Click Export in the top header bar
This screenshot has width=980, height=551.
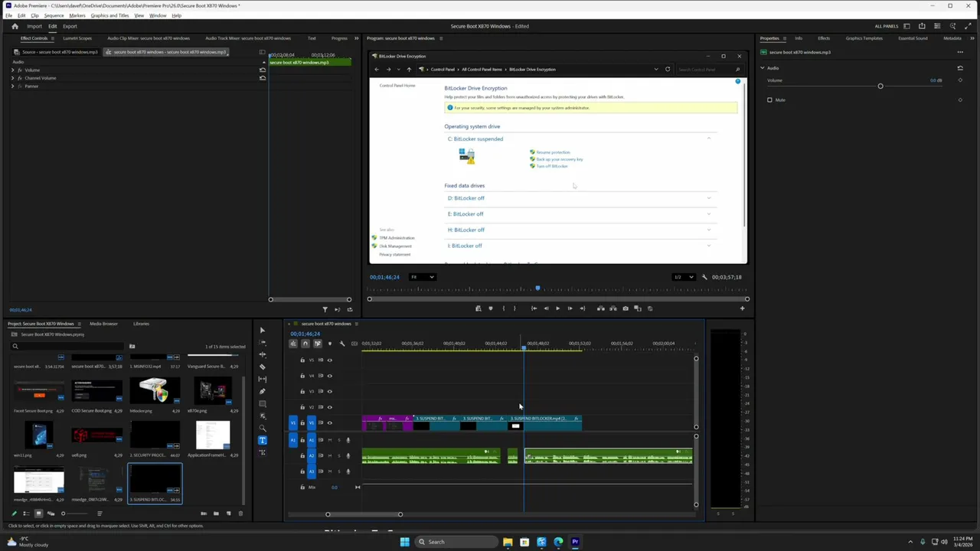point(70,26)
